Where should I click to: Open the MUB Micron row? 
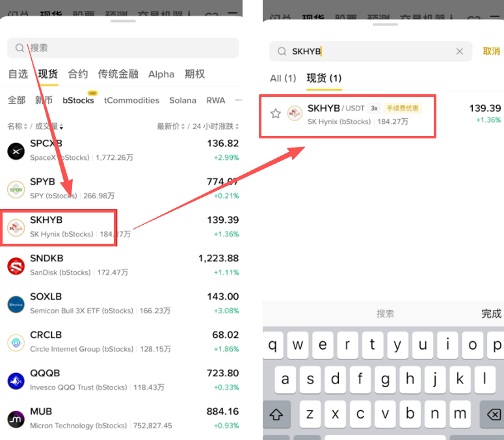[x=123, y=419]
